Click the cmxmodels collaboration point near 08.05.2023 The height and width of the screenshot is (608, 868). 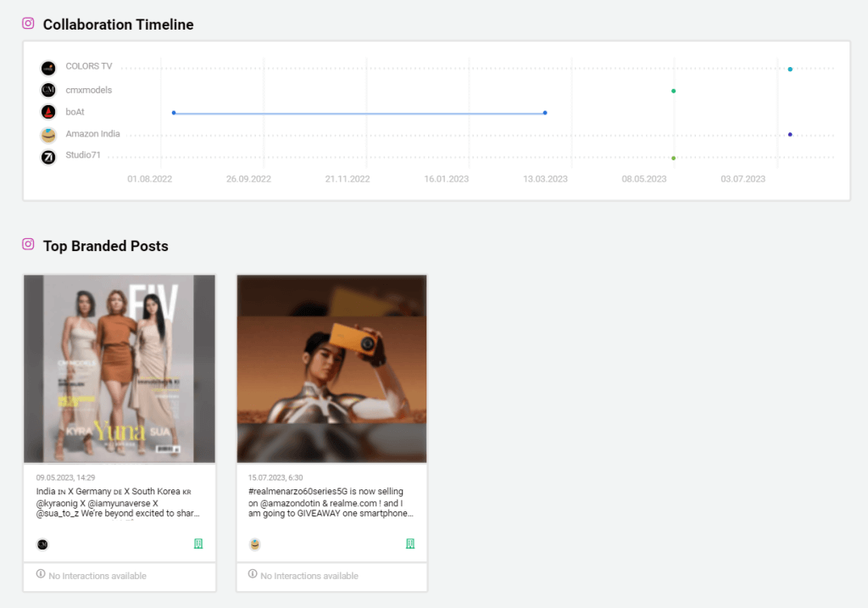[x=673, y=89]
